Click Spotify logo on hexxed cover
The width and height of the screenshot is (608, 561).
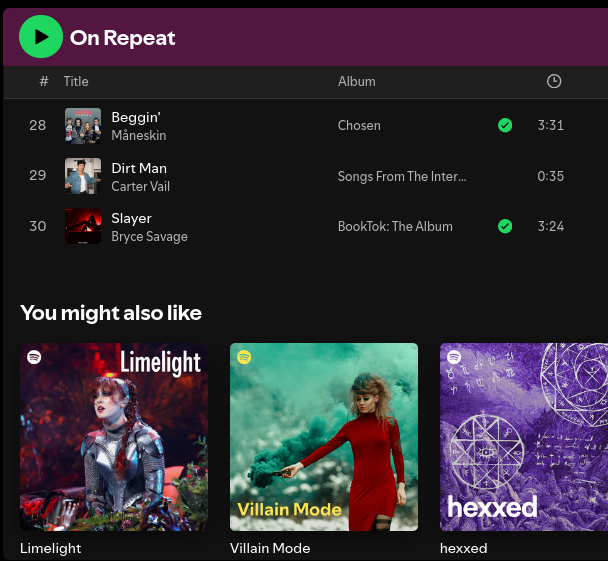click(454, 357)
